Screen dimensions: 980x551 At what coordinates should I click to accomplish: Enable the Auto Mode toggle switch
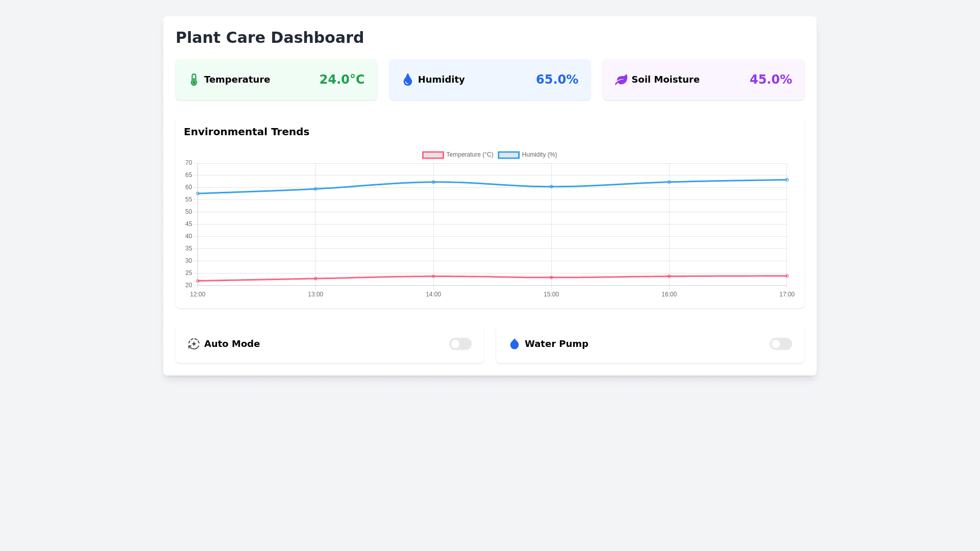click(460, 344)
